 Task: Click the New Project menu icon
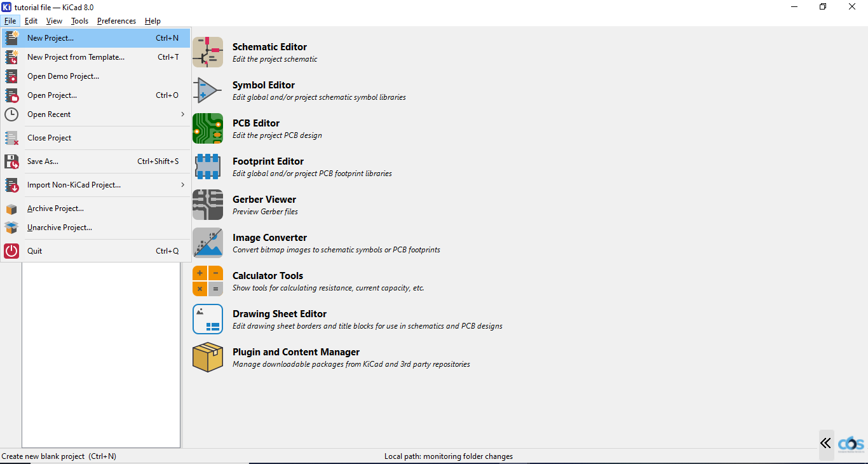click(x=11, y=38)
